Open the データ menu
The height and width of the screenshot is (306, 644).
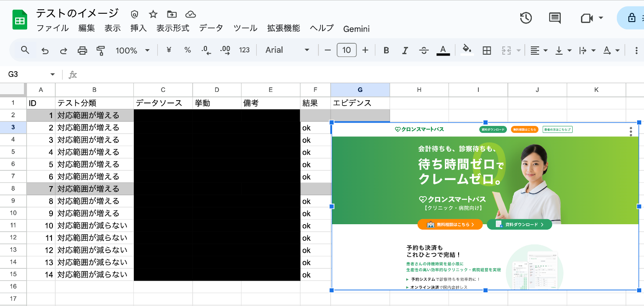pyautogui.click(x=211, y=28)
